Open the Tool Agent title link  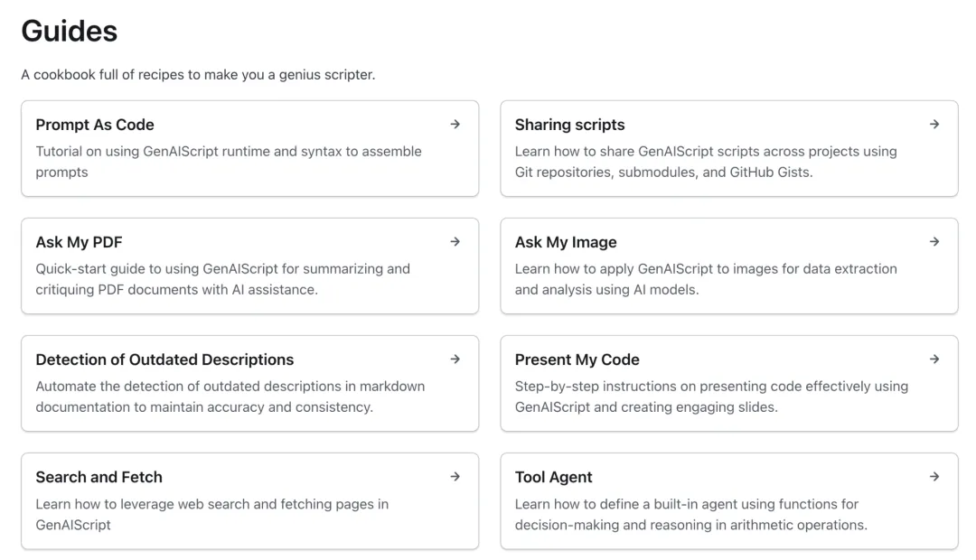click(553, 477)
